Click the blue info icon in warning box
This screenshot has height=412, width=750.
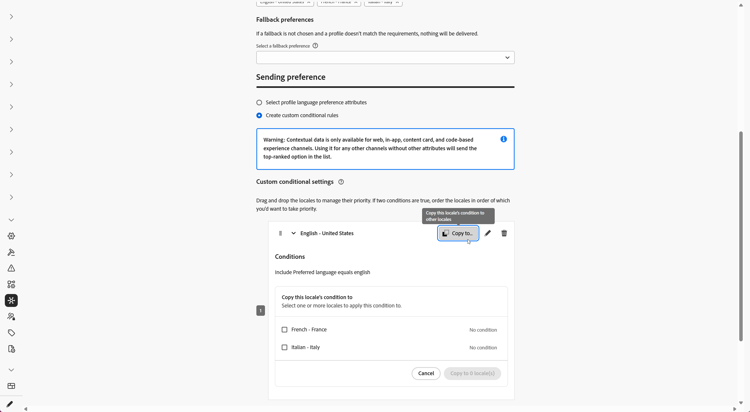[x=504, y=139]
